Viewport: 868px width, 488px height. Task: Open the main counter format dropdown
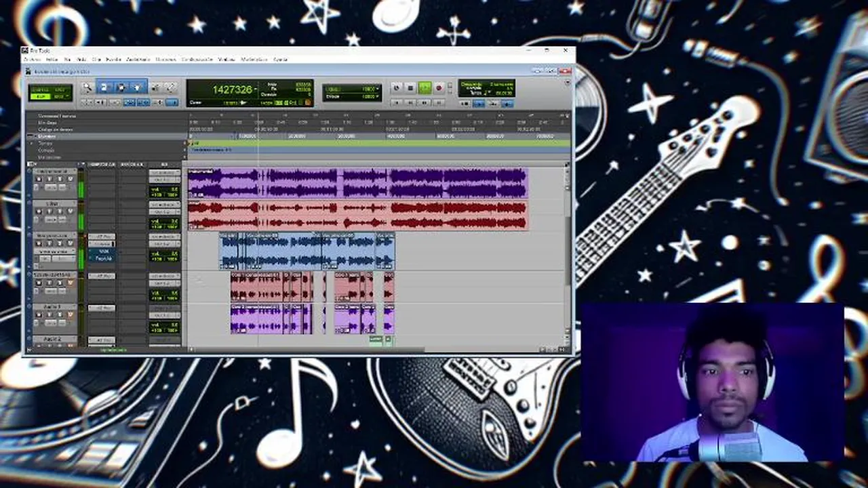click(256, 89)
